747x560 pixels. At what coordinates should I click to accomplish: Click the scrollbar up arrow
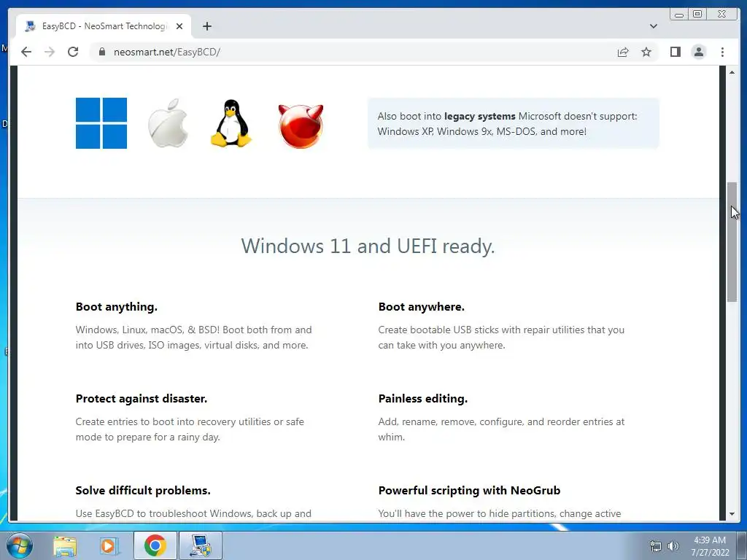(x=732, y=72)
